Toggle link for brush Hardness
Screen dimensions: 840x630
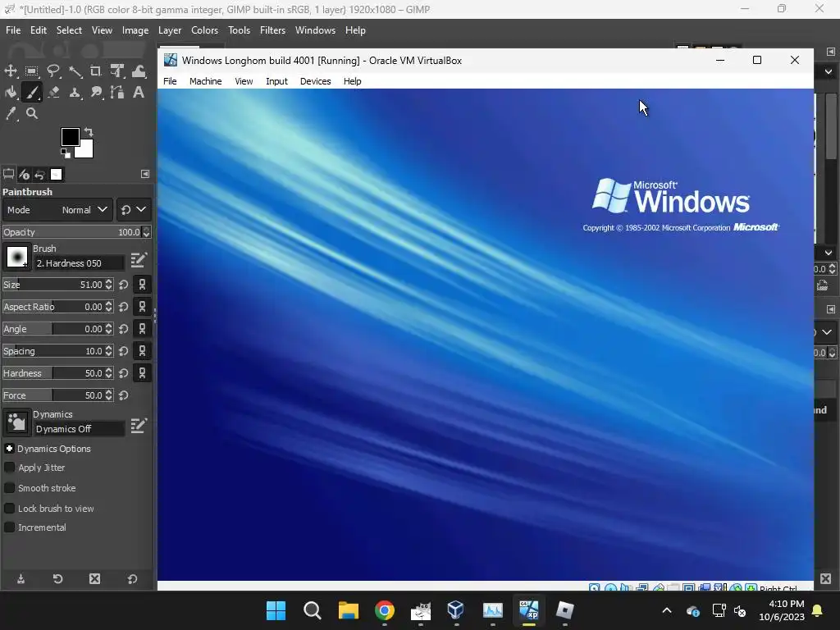pos(142,373)
